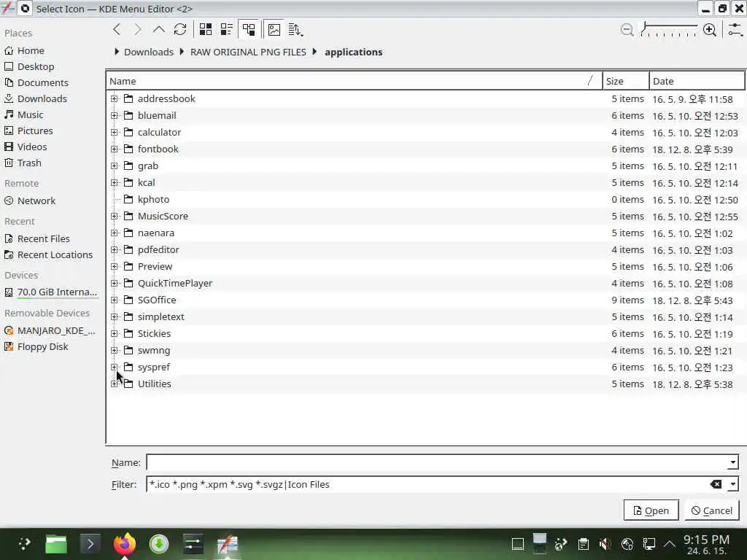Click RAW ORIGINAL PNG FILES breadcrumb
Image resolution: width=747 pixels, height=560 pixels.
pyautogui.click(x=248, y=52)
